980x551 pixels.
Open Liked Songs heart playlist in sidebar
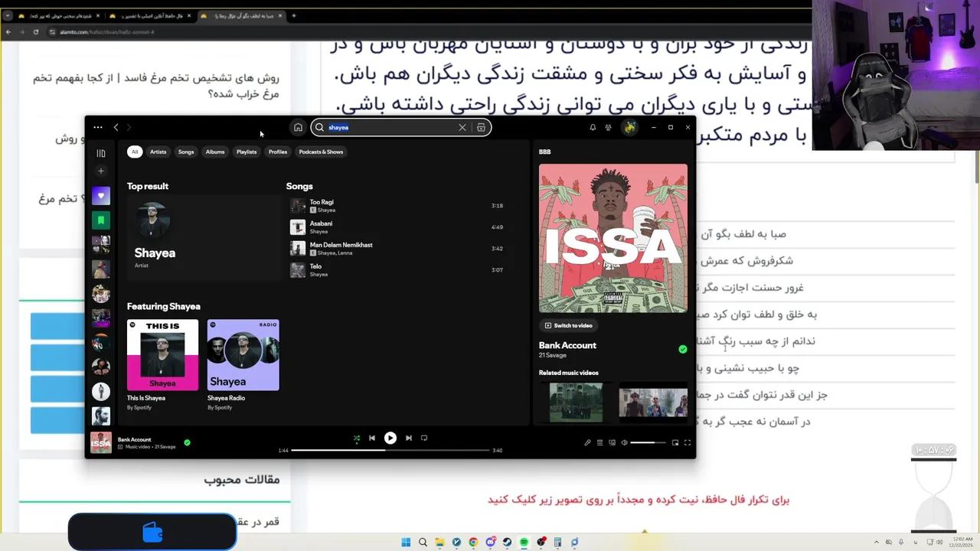pyautogui.click(x=101, y=196)
